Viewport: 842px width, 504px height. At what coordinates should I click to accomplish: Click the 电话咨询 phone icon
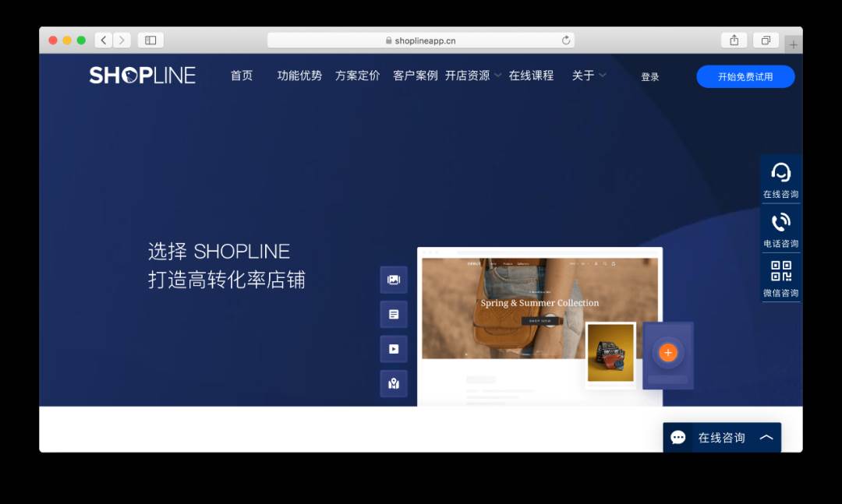[780, 222]
